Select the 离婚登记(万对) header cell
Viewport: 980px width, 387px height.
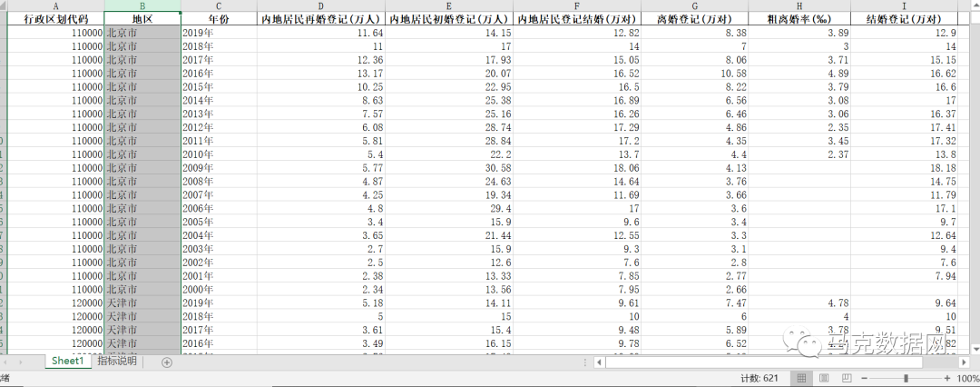point(694,19)
